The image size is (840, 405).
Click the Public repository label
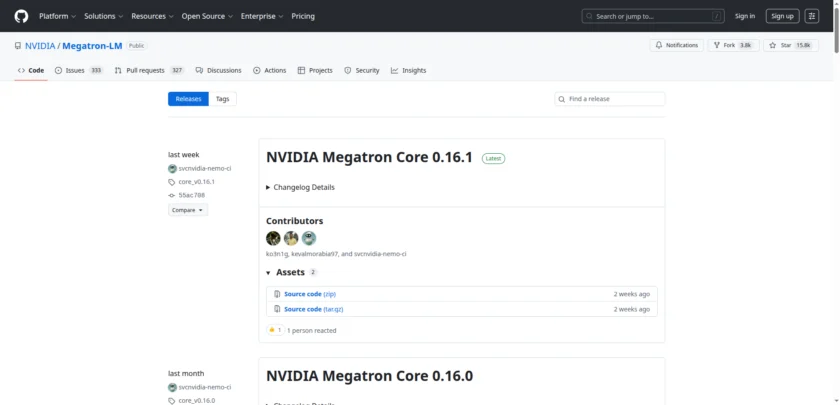[137, 46]
